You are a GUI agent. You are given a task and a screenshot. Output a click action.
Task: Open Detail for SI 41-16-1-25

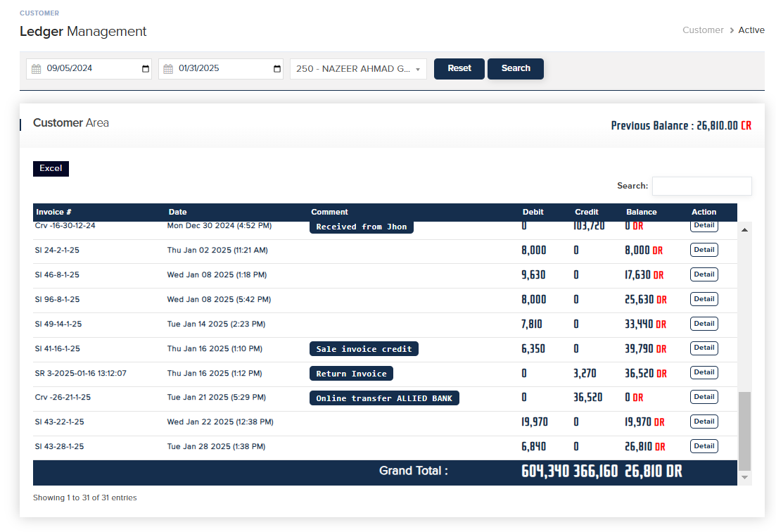click(x=704, y=348)
